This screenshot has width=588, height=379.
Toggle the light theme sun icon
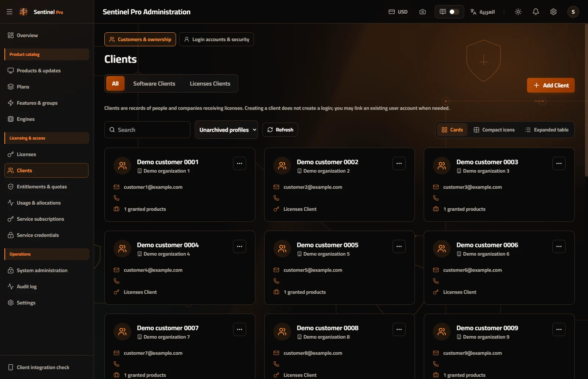tap(518, 12)
